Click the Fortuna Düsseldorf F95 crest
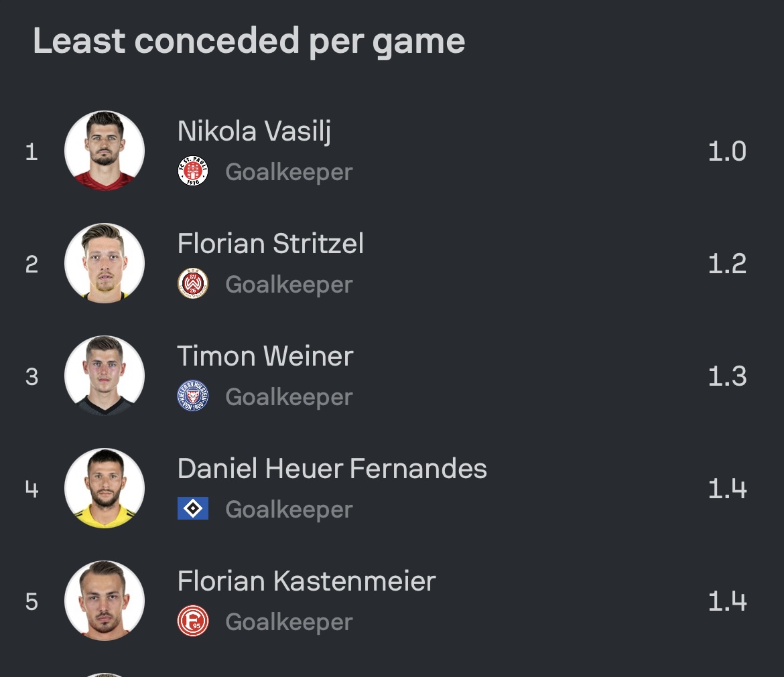The image size is (784, 677). (x=193, y=621)
